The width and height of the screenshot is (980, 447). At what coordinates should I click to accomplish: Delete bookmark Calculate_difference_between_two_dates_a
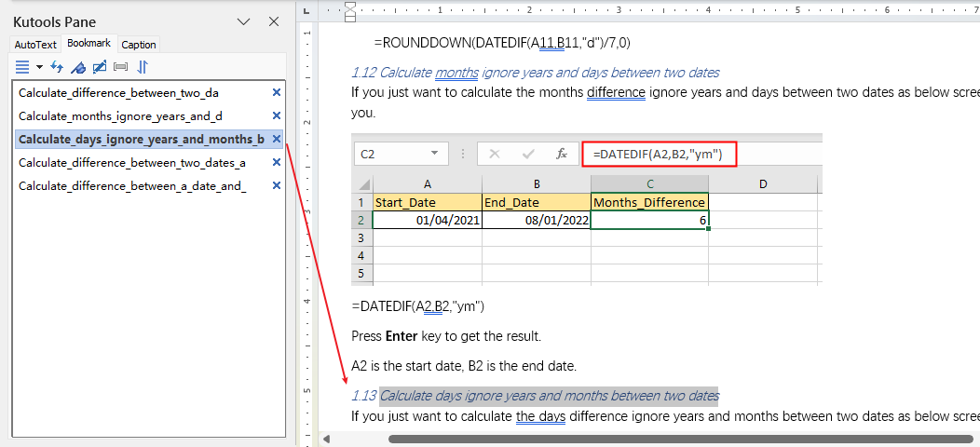(277, 163)
